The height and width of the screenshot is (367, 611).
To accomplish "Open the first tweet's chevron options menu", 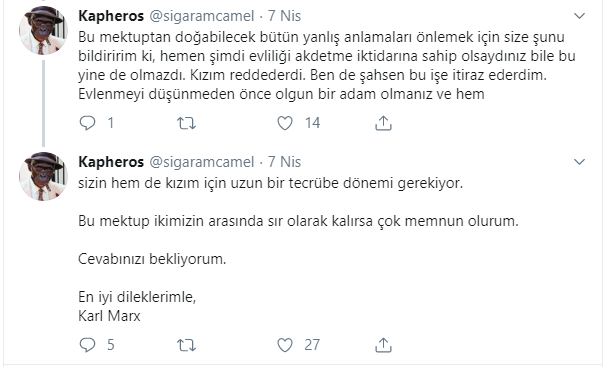I will tap(580, 16).
